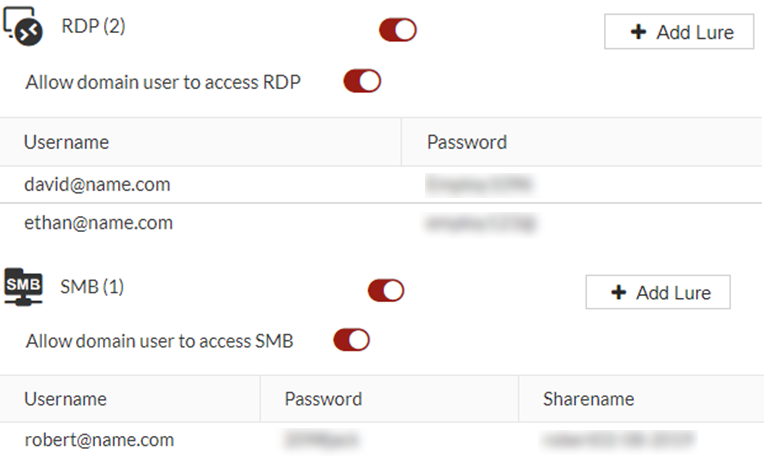Click the robert@name.com SMB username
This screenshot has height=469, width=764.
(99, 440)
